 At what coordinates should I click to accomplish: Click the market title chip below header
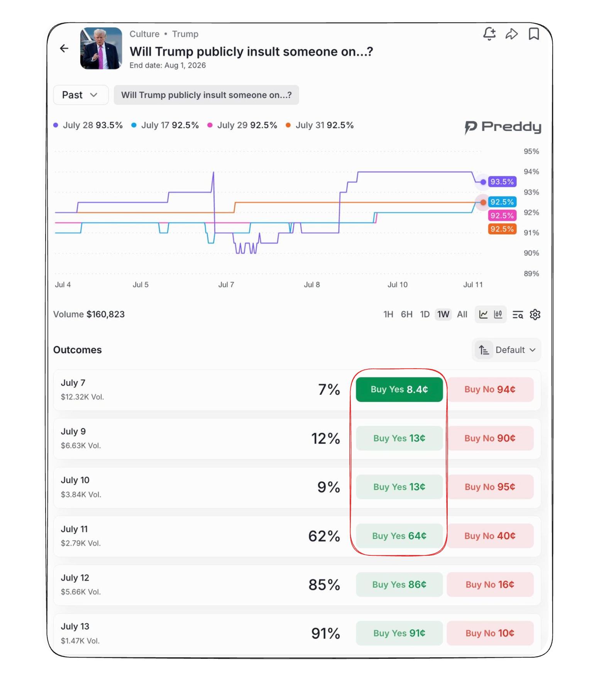(206, 95)
